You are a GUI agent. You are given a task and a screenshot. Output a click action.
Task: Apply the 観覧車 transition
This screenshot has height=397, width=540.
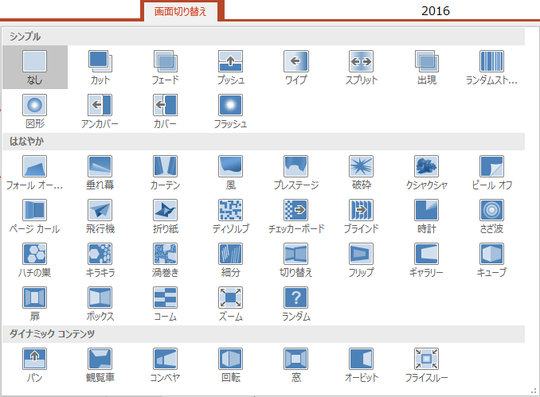[100, 365]
